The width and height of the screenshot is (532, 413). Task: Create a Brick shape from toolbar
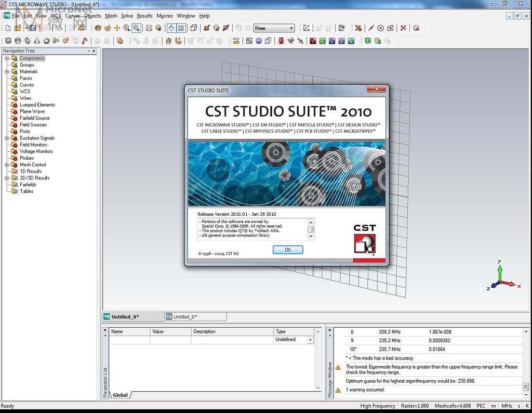[x=8, y=41]
